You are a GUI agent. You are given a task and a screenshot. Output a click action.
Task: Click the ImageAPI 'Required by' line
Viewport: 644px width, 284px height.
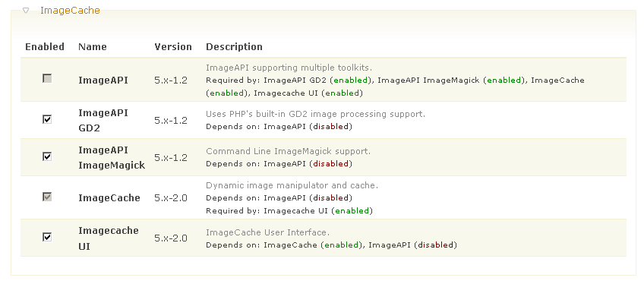click(395, 87)
